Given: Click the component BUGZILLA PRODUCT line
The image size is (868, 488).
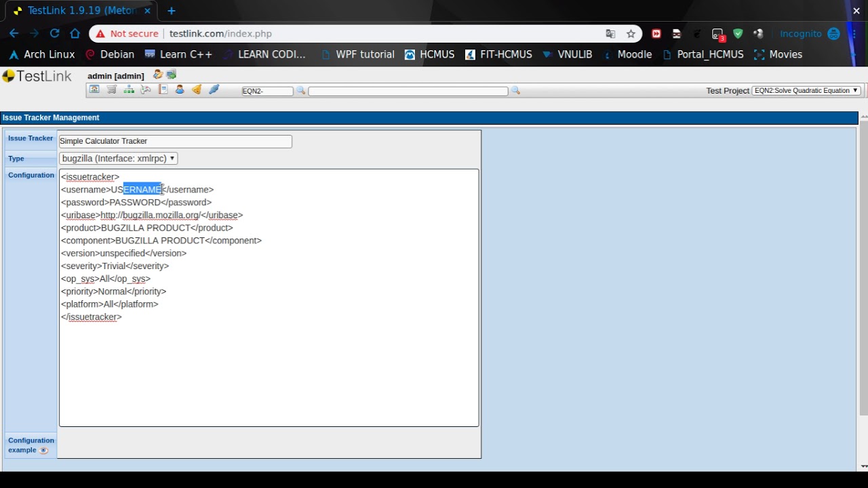Looking at the screenshot, I should (161, 241).
